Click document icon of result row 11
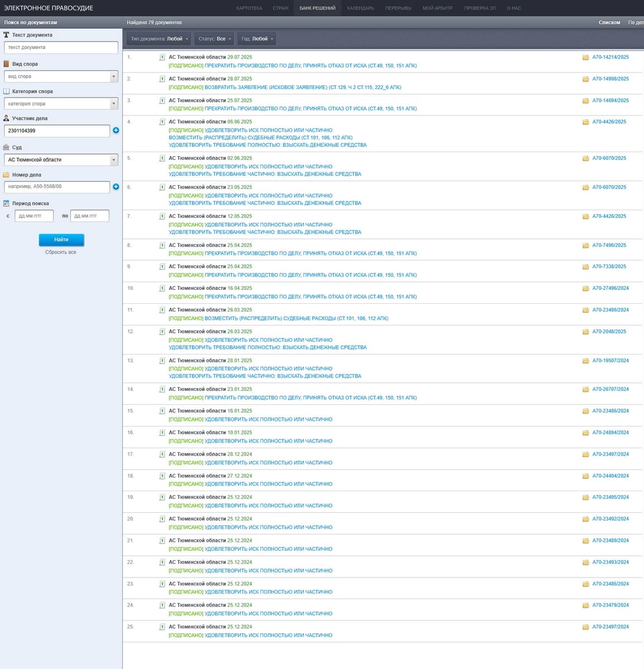 (x=162, y=310)
